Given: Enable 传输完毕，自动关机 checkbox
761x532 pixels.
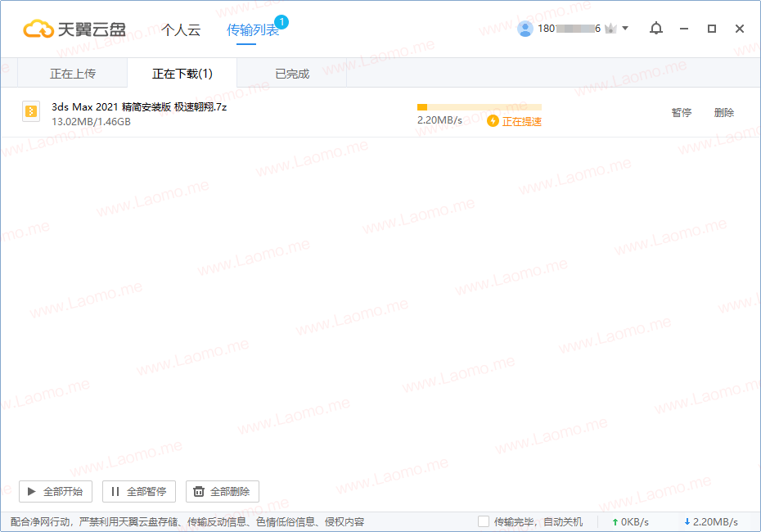Looking at the screenshot, I should coord(484,522).
